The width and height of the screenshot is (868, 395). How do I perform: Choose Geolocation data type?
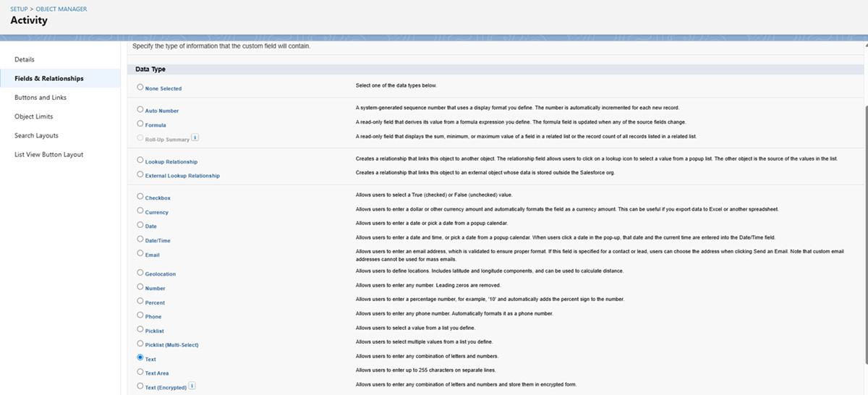click(x=140, y=273)
